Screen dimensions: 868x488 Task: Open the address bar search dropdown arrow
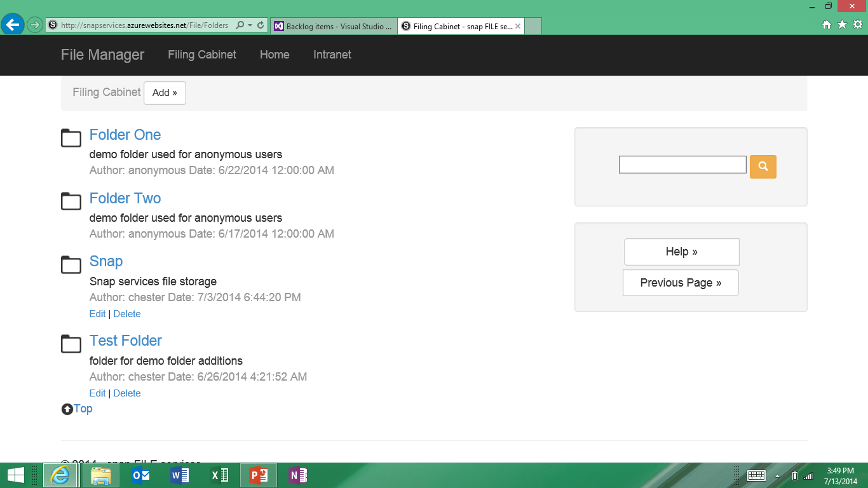(x=250, y=25)
